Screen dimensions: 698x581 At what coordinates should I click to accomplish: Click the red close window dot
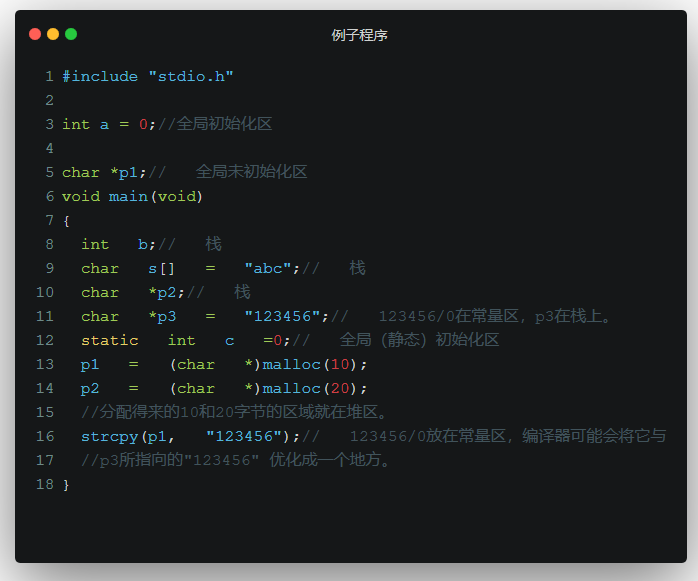tap(35, 34)
